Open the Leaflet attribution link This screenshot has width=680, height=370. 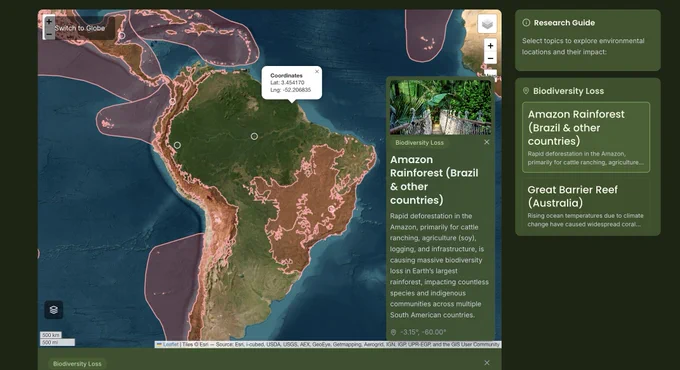click(x=170, y=344)
